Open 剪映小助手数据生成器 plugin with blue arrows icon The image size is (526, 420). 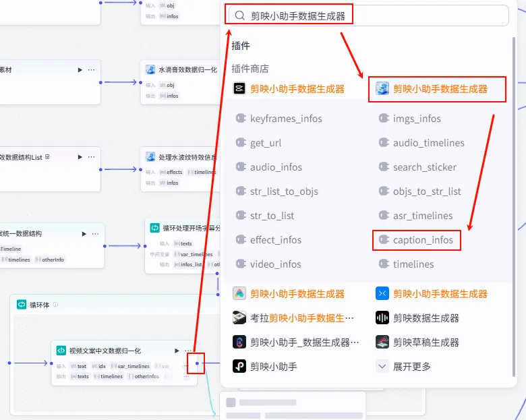pos(432,293)
